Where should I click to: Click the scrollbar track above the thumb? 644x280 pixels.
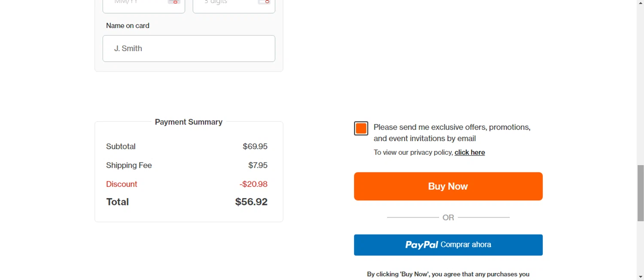click(x=640, y=86)
